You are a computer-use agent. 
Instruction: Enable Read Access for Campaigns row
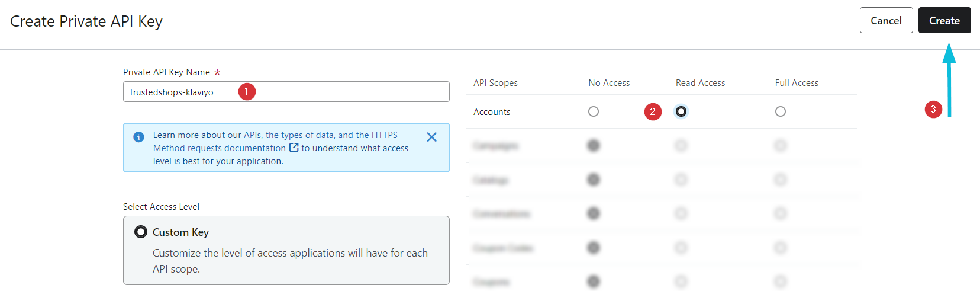pos(681,145)
